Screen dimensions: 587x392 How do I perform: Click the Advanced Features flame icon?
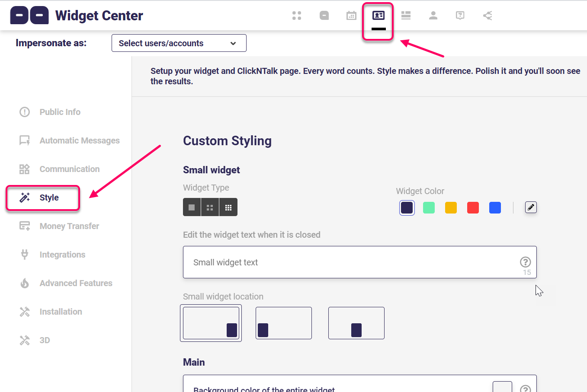click(25, 283)
